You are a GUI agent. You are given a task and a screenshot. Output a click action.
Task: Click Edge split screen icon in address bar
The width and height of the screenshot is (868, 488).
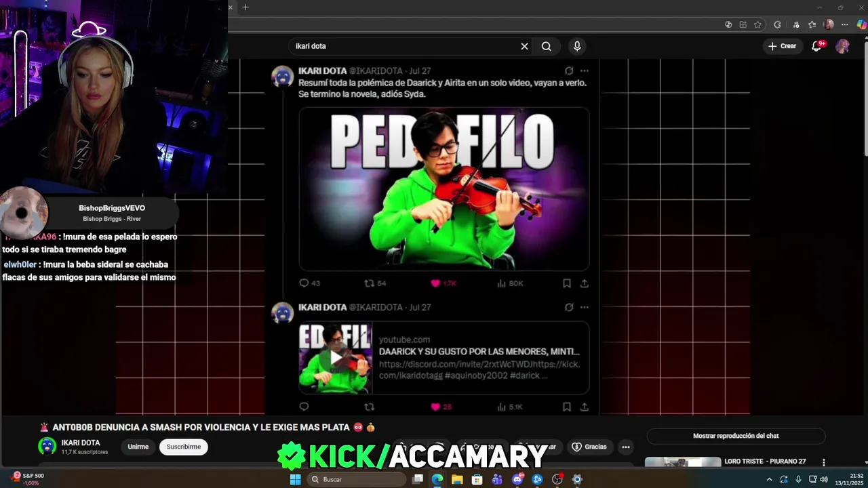pos(743,24)
